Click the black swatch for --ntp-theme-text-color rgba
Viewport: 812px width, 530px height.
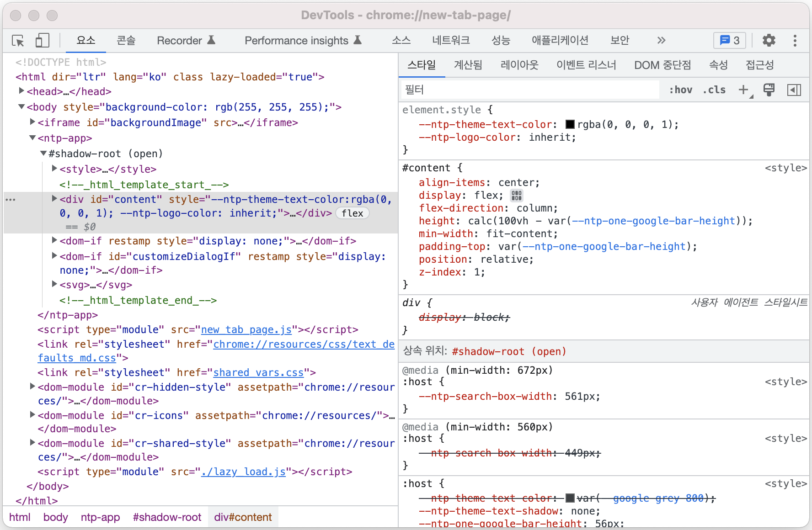(x=570, y=124)
